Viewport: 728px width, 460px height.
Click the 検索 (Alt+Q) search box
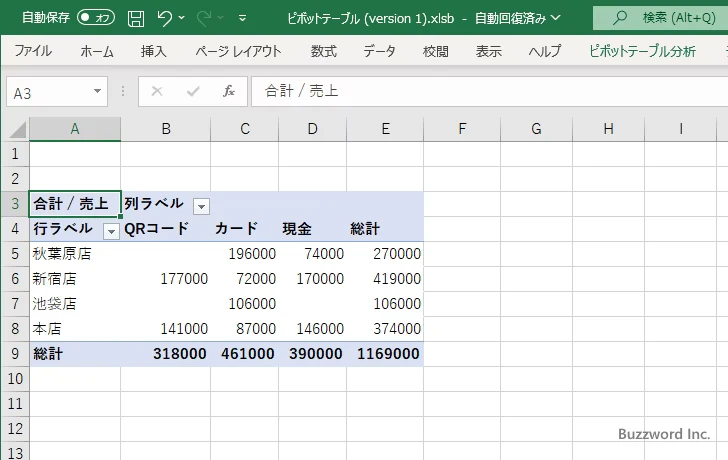pyautogui.click(x=660, y=18)
